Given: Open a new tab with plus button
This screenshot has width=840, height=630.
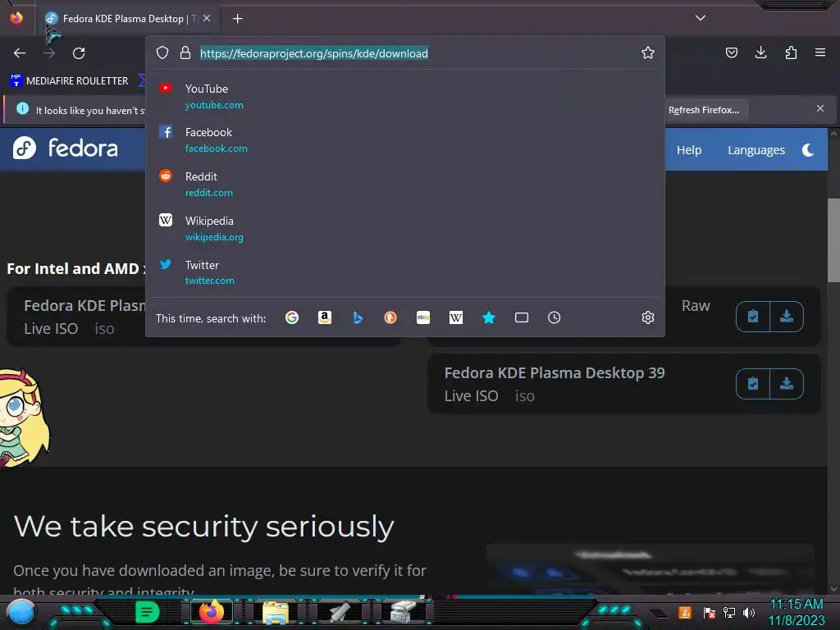Looking at the screenshot, I should [237, 19].
